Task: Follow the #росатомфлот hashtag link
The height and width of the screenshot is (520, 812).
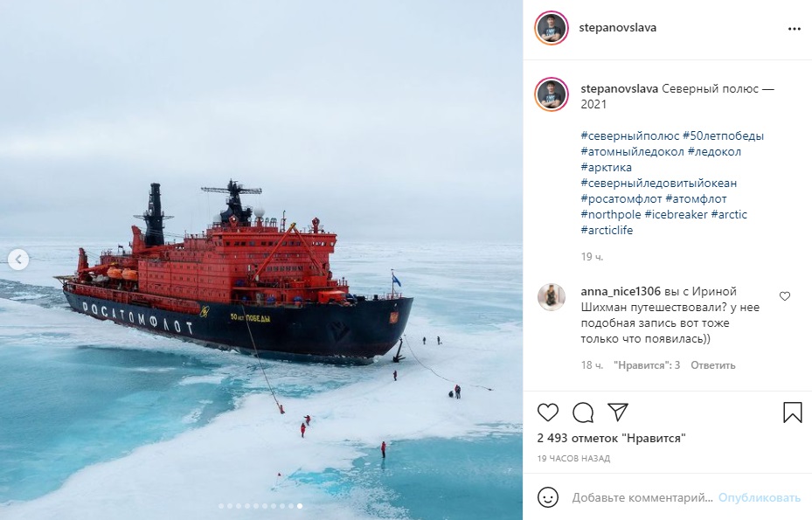Action: [621, 198]
